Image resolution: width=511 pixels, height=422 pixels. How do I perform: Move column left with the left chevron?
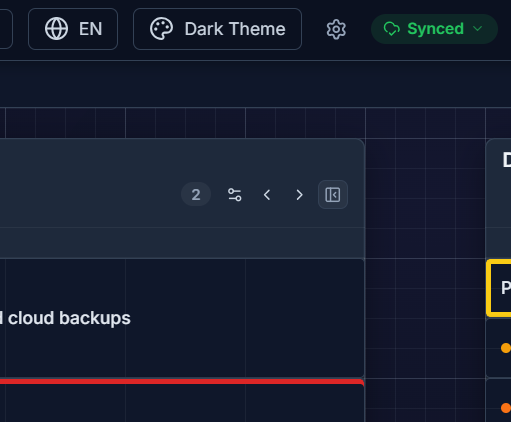pos(267,195)
